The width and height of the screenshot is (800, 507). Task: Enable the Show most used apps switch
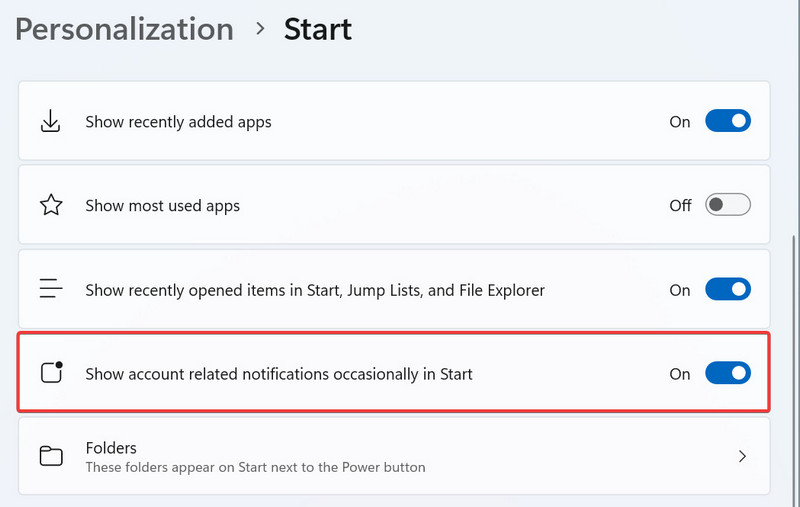point(727,206)
